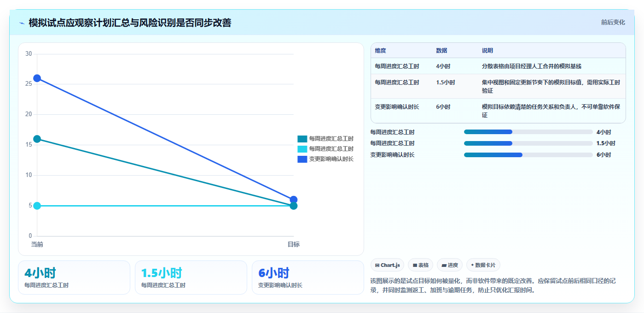
Task: Click the large 1.5小时 data card value
Action: [162, 273]
